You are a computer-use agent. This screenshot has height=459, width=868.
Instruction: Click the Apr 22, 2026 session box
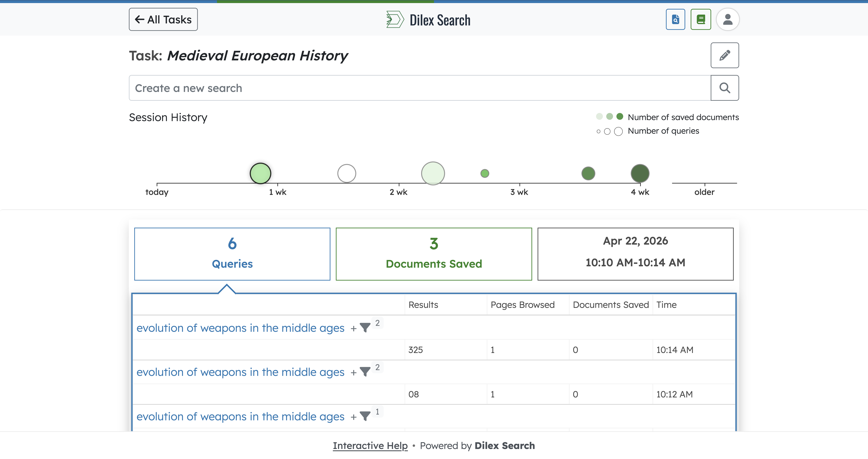(x=635, y=254)
